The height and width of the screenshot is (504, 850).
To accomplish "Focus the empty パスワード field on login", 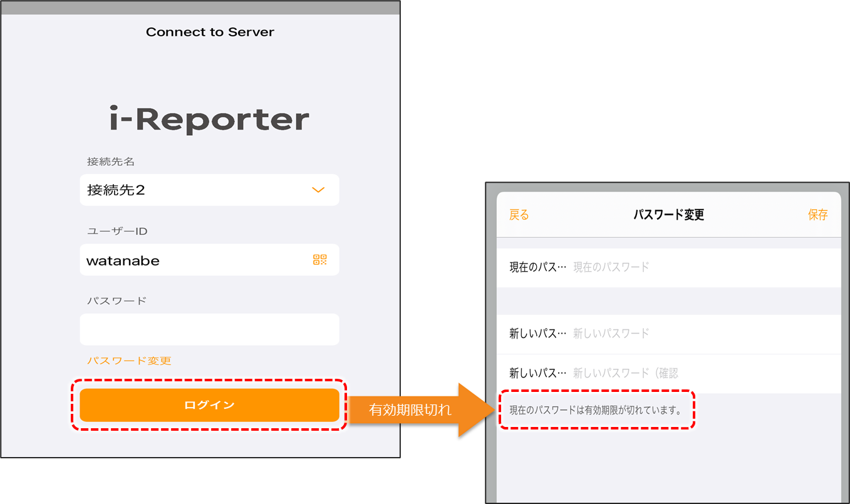I will (x=209, y=329).
